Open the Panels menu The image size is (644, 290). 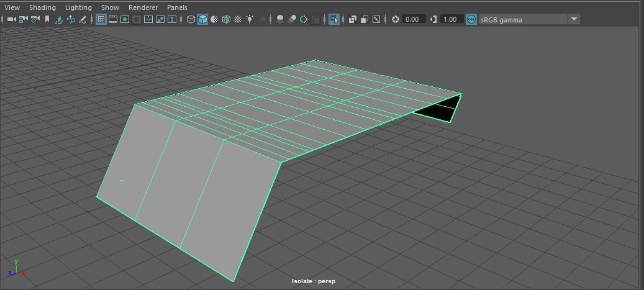click(x=177, y=7)
